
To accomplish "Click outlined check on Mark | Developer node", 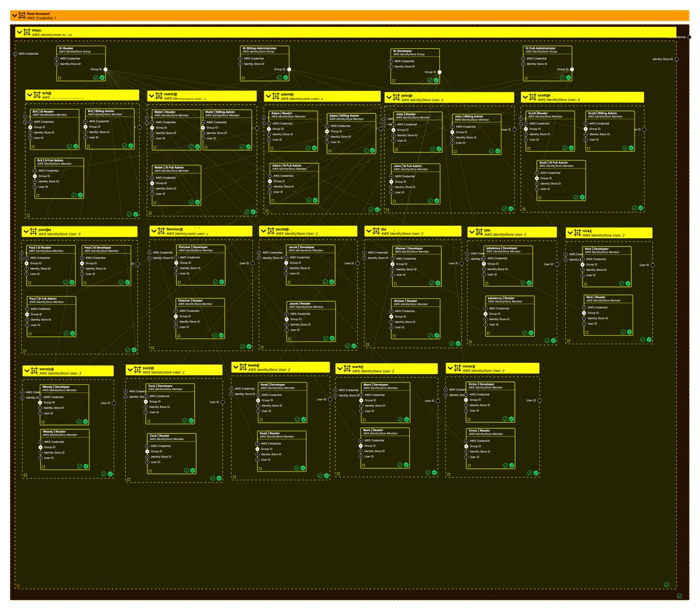I will click(399, 419).
